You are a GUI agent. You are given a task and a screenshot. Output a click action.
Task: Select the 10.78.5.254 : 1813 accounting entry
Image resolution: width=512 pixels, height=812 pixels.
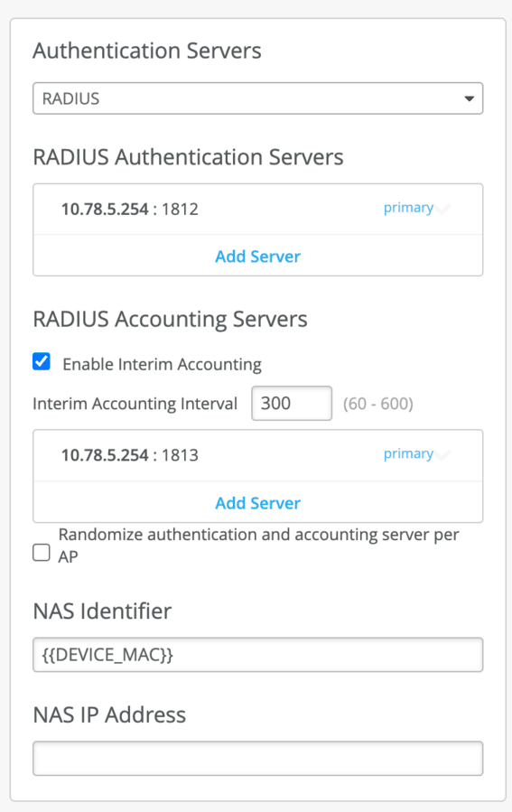pos(258,455)
